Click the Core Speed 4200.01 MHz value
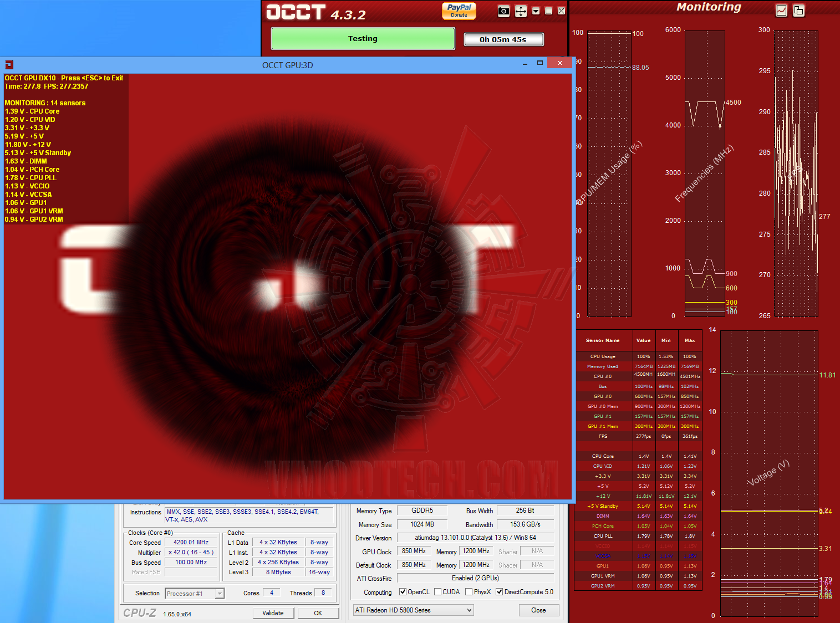Screen dimensions: 840x623 tap(191, 543)
